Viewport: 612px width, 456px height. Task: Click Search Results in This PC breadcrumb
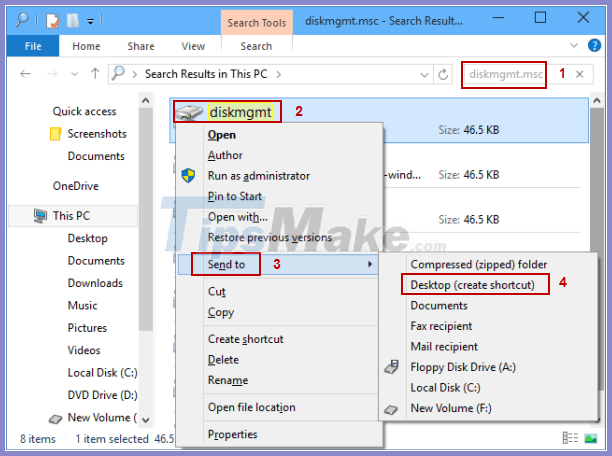click(206, 74)
